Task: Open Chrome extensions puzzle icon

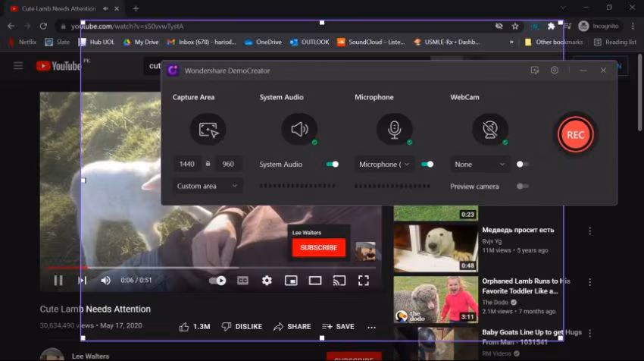Action: tap(551, 26)
